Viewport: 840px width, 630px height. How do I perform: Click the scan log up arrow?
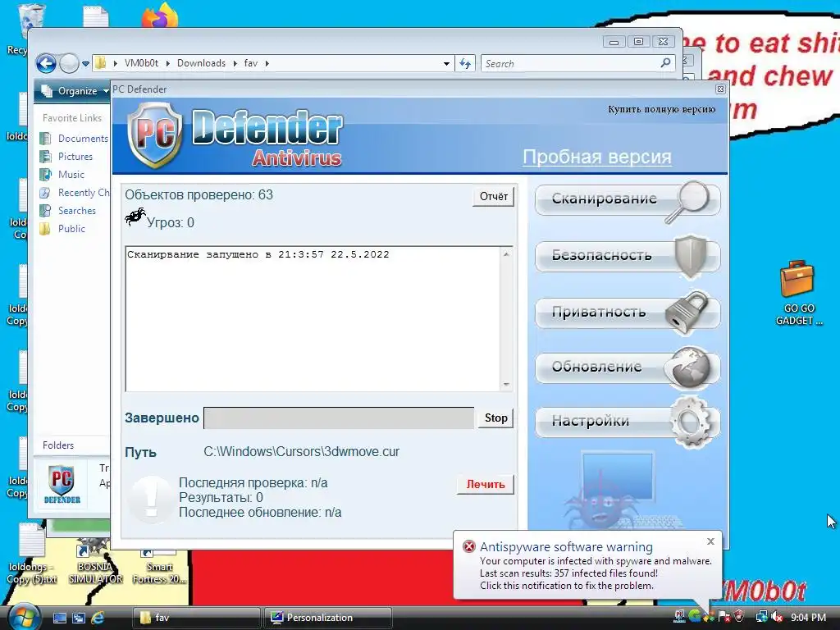[x=506, y=254]
